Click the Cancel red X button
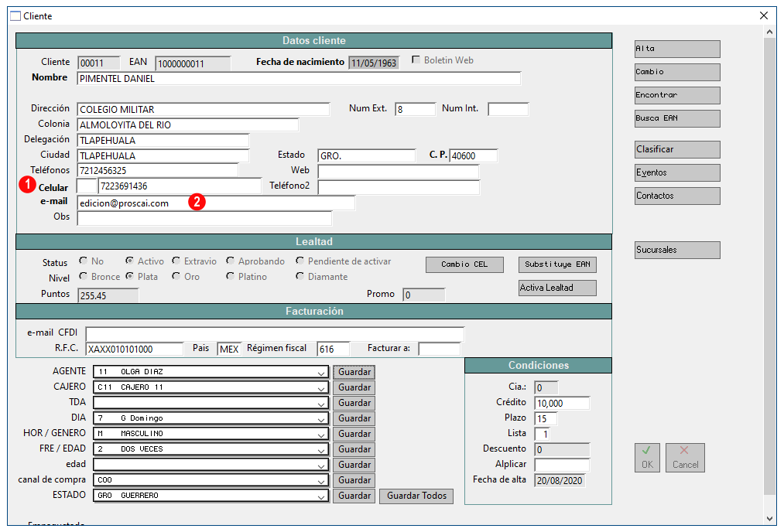Screen dimensions: 784x532 [x=685, y=458]
